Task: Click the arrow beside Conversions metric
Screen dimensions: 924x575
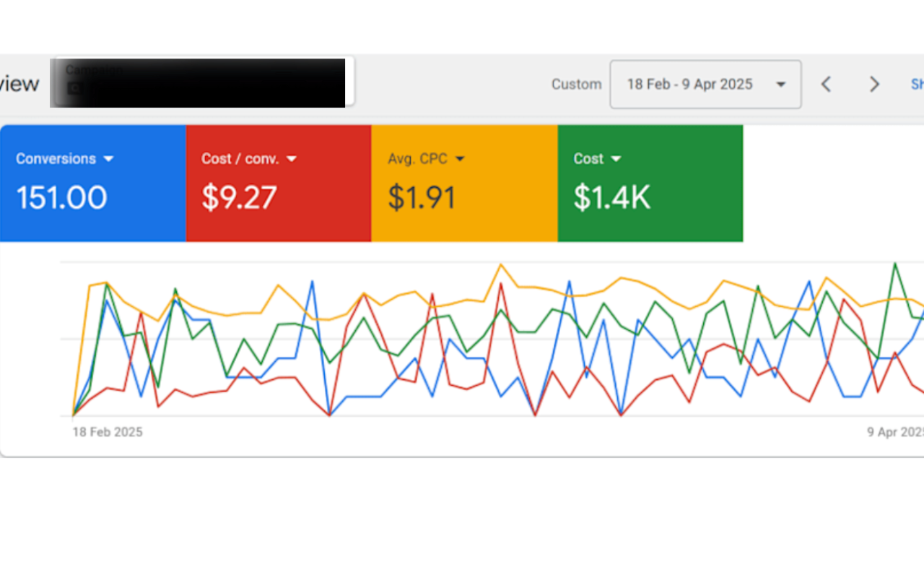Action: pos(108,159)
